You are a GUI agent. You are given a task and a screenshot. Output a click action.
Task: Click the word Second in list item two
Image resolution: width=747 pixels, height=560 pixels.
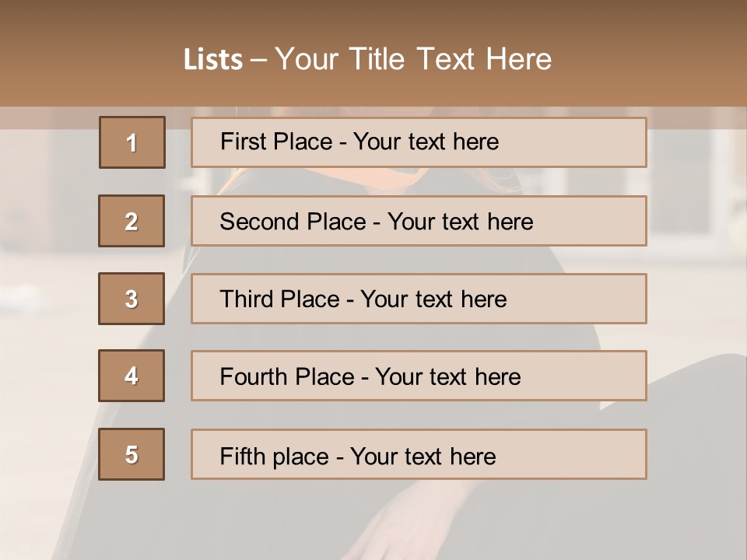click(x=260, y=222)
